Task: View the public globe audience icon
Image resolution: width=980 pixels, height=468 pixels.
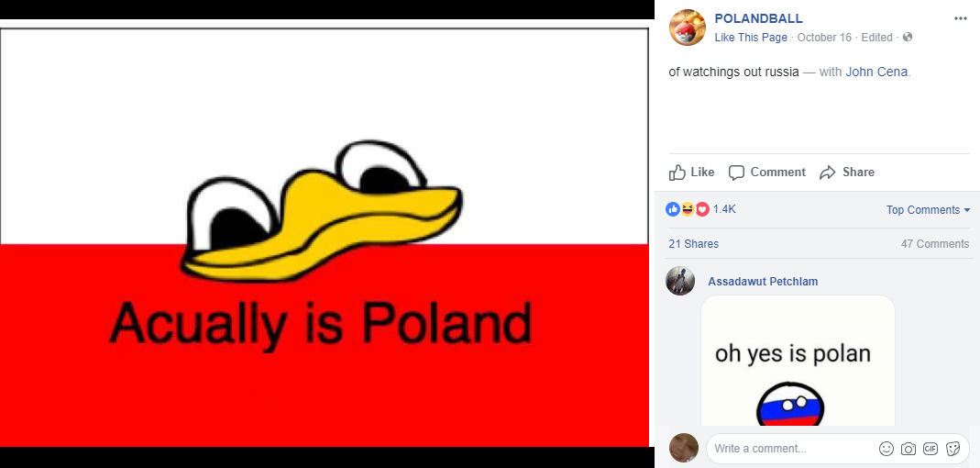Action: (908, 37)
